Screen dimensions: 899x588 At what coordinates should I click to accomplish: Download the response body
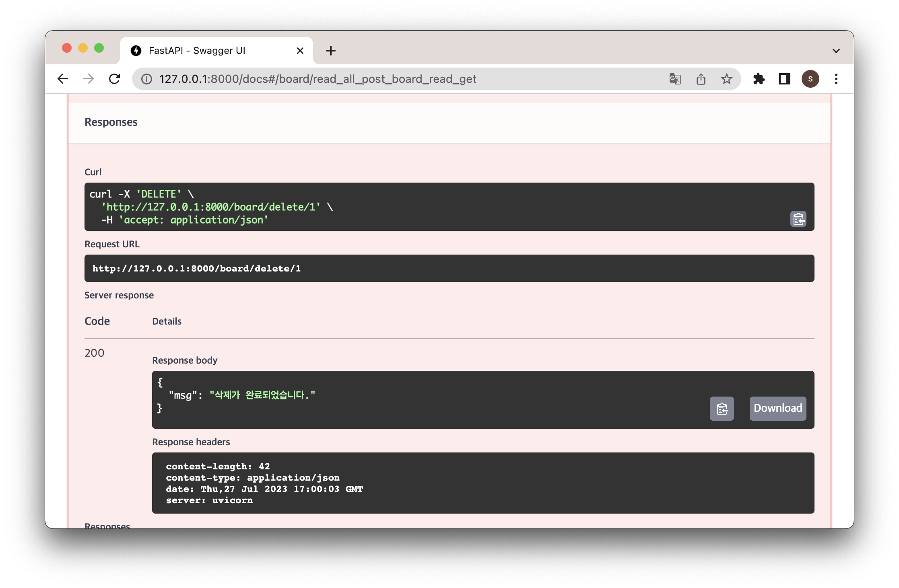[777, 409]
